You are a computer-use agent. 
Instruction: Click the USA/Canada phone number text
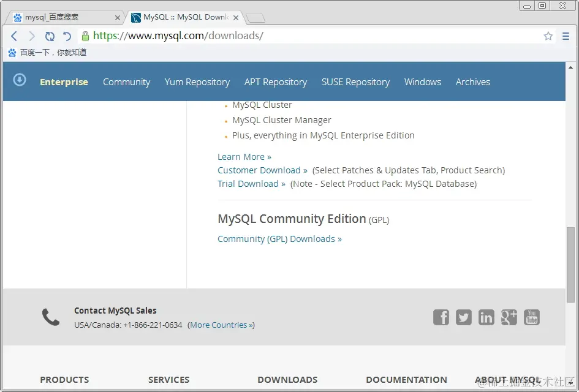point(128,325)
